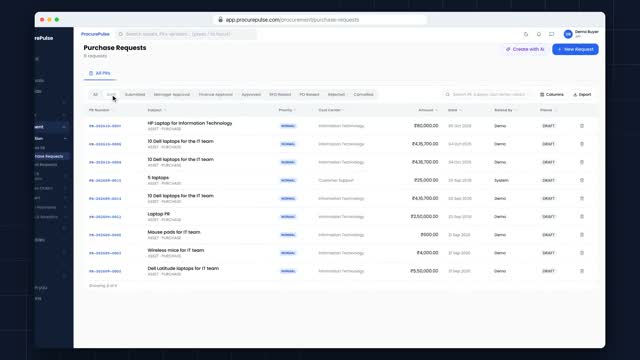Click the Create with AI button

(x=525, y=49)
